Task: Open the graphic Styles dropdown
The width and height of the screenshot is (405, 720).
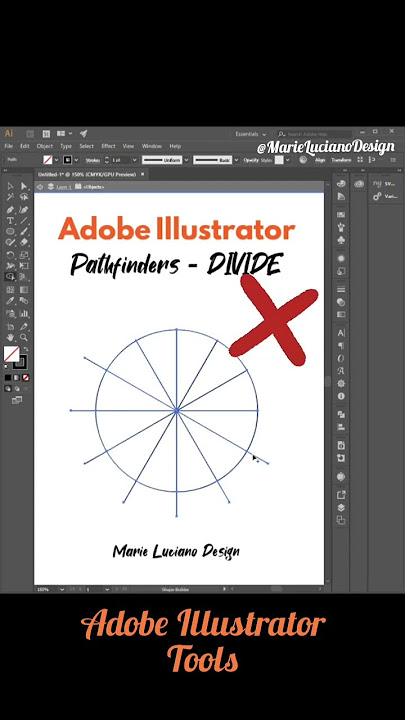Action: (287, 160)
